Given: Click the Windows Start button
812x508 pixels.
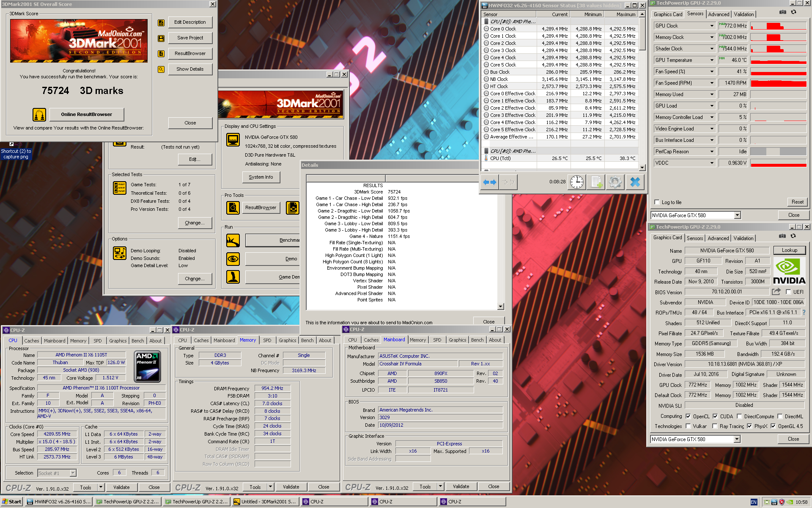Looking at the screenshot, I should coord(11,502).
